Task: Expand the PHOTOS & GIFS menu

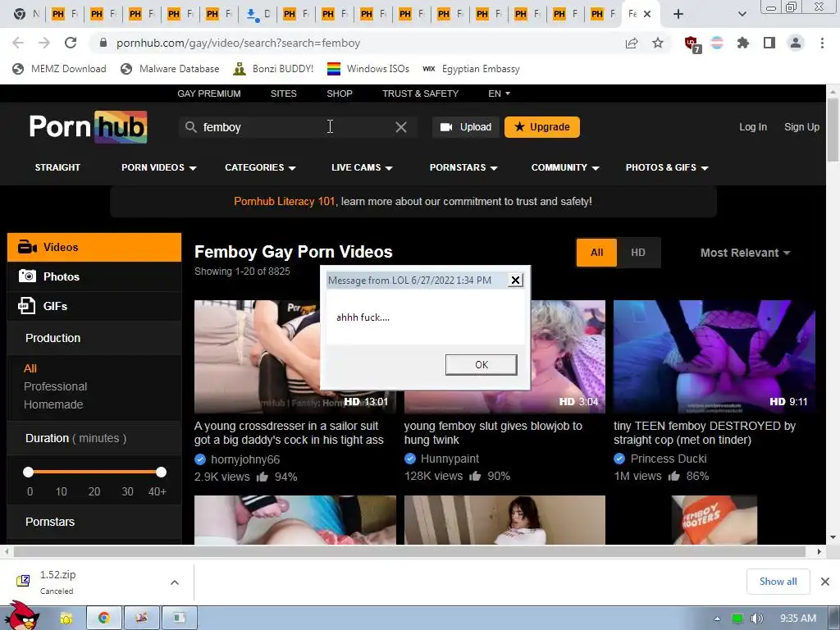Action: 667,167
